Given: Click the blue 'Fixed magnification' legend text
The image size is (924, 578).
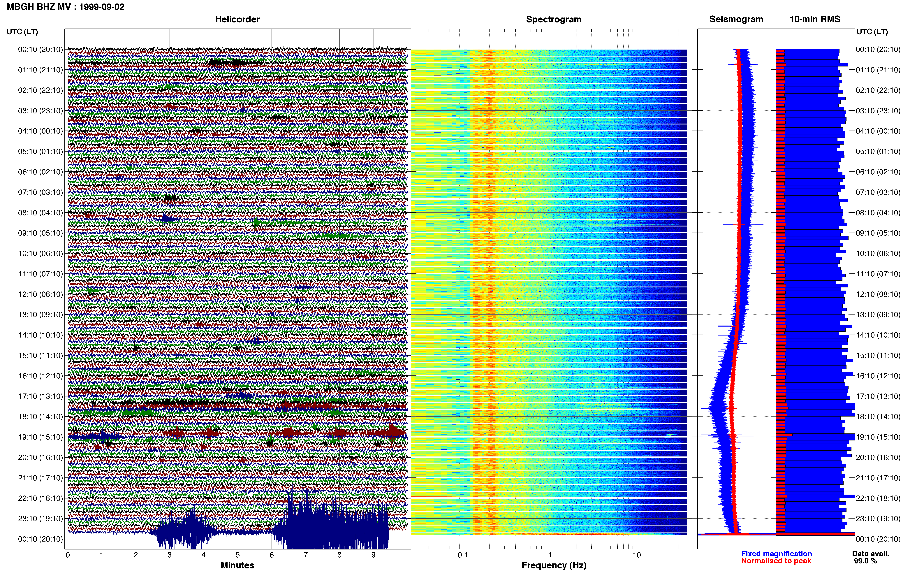Looking at the screenshot, I should pos(776,554).
